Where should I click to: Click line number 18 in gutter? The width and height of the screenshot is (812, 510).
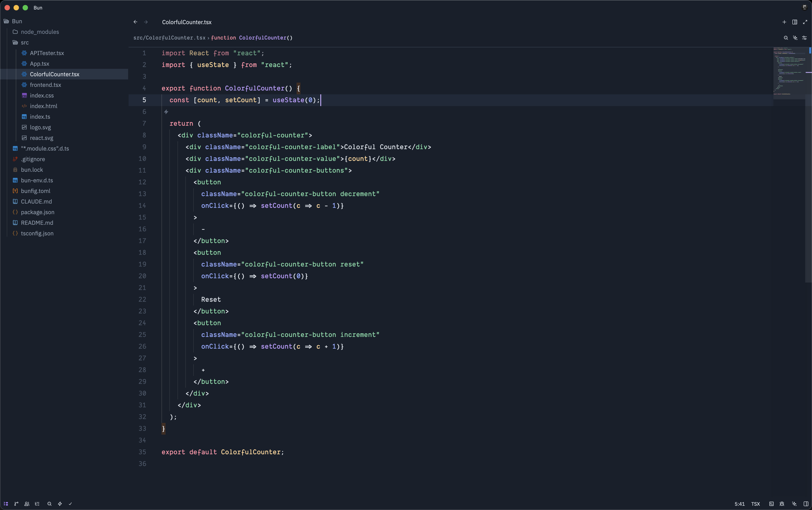click(142, 252)
